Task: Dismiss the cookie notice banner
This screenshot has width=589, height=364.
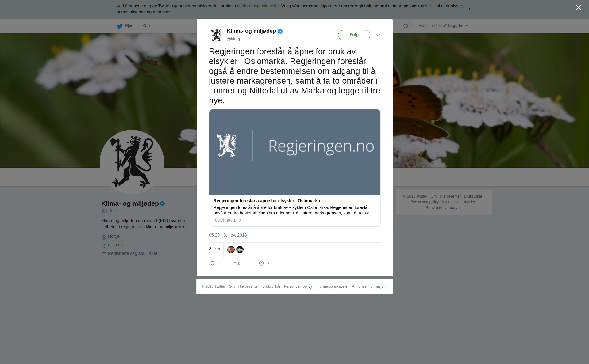Action: pyautogui.click(x=470, y=9)
